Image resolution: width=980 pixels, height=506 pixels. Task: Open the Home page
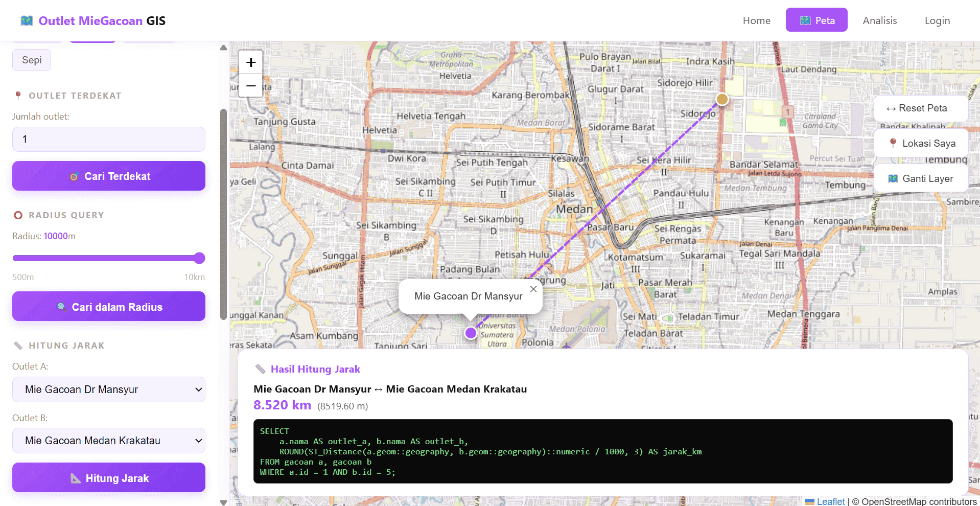[x=757, y=20]
